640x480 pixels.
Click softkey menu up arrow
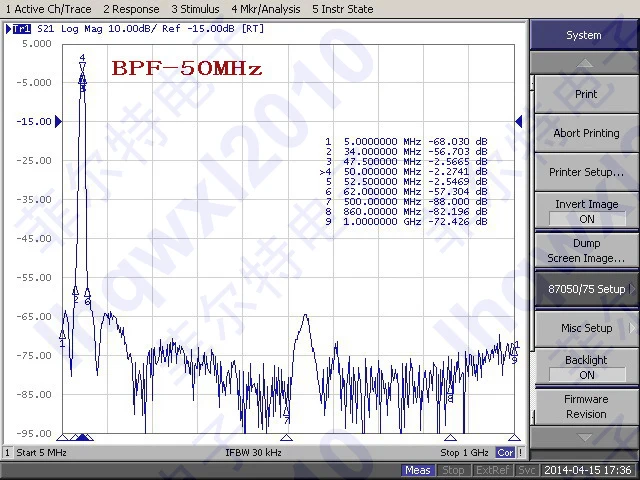[584, 63]
